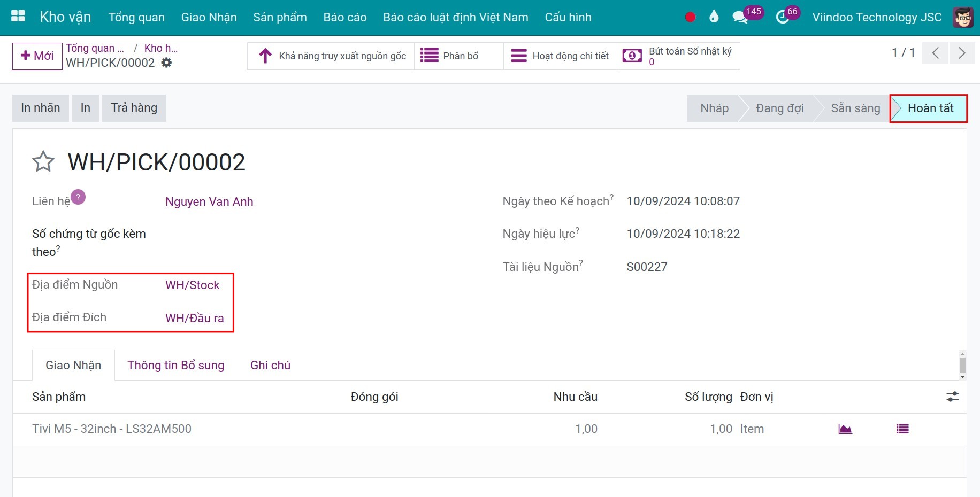This screenshot has height=497, width=980.
Task: Click the help question mark beside Liên hệ
Action: click(78, 197)
